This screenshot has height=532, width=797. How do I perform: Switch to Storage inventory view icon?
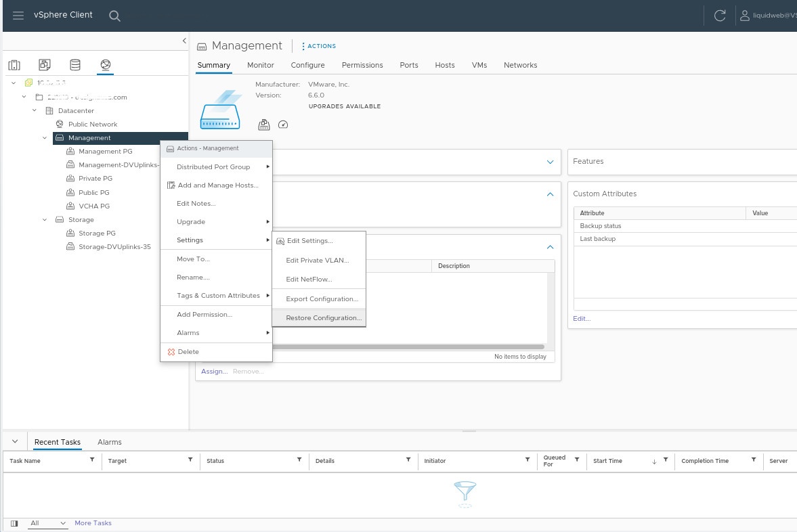pos(75,65)
